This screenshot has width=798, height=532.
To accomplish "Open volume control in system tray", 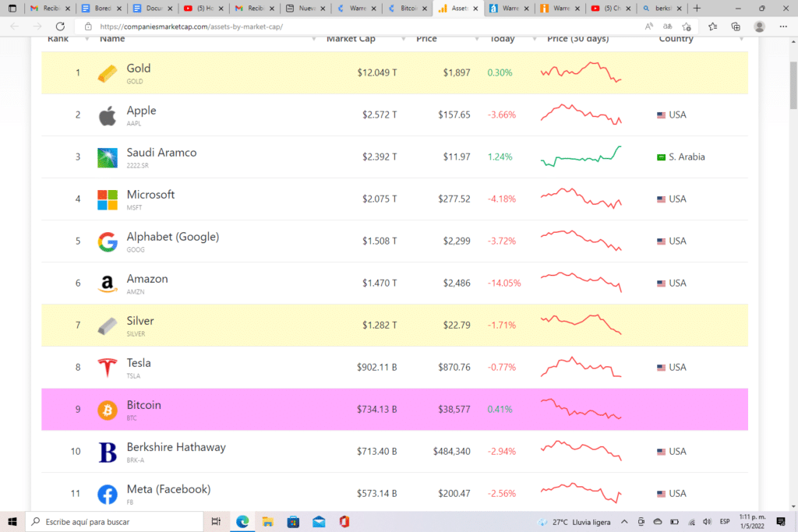I will tap(707, 522).
